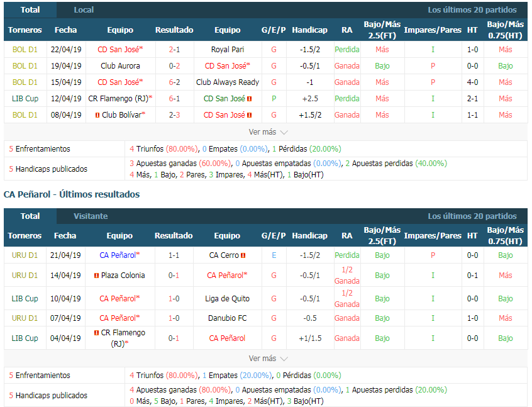Open 'Los últimos 20 partidos' in first table

pos(472,10)
